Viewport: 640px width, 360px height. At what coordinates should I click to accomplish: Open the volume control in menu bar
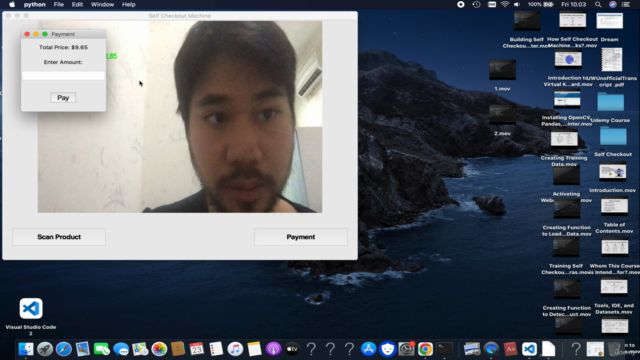point(517,4)
